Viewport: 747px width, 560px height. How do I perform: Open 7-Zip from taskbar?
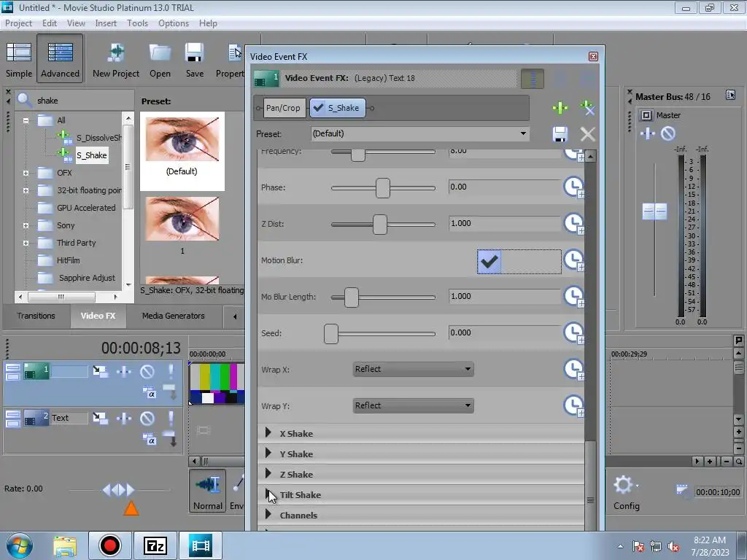[155, 545]
